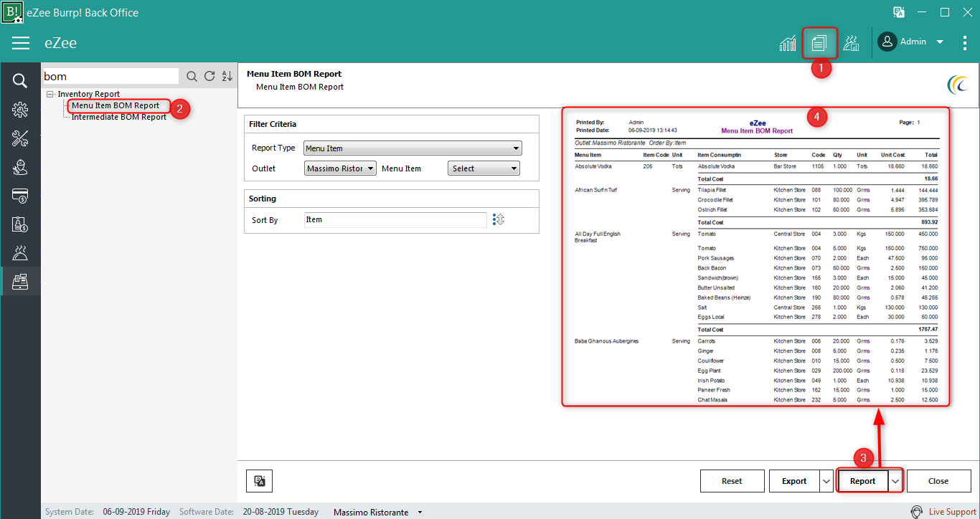This screenshot has width=980, height=519.
Task: Open the kitchen dish statistics icon
Action: point(851,43)
